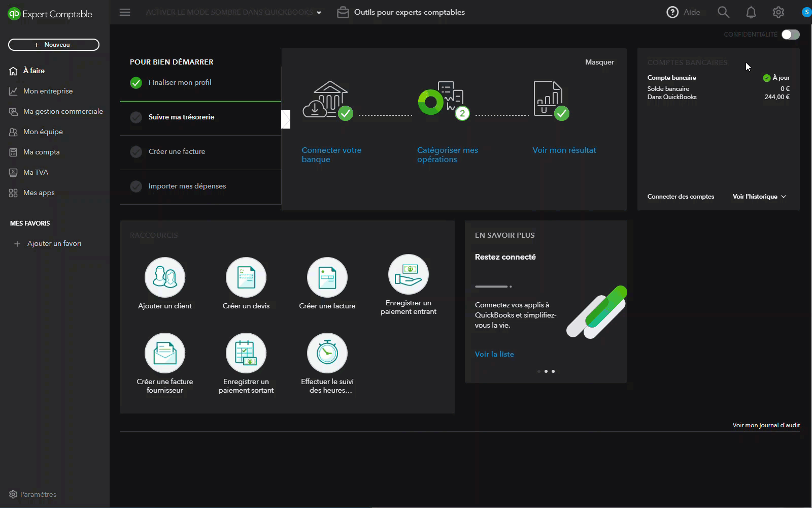Click the Enregistrer un paiement entrant icon

[x=409, y=274]
